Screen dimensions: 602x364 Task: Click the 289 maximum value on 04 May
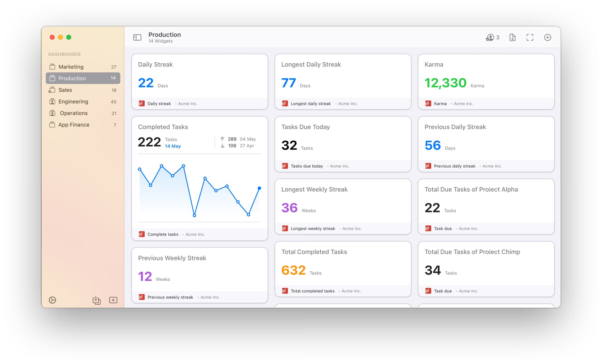(x=232, y=139)
